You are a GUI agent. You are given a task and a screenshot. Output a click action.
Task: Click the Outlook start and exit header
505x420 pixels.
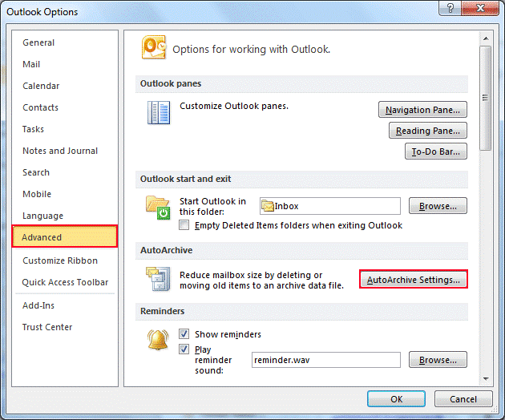301,179
